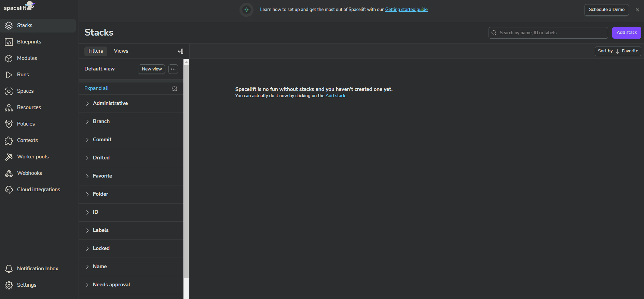Image resolution: width=644 pixels, height=299 pixels.
Task: Click the Policies shield icon
Action: 9,124
